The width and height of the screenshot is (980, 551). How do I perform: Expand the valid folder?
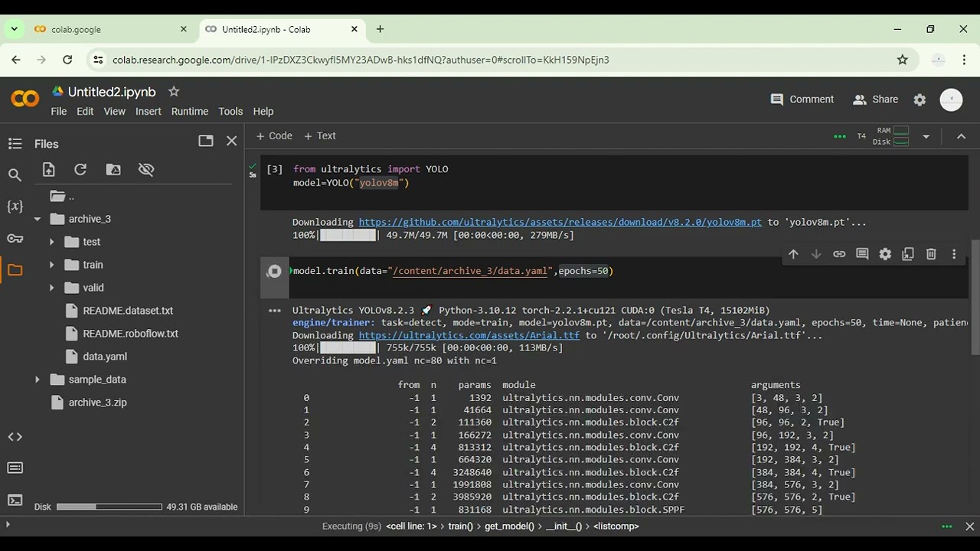tap(51, 288)
